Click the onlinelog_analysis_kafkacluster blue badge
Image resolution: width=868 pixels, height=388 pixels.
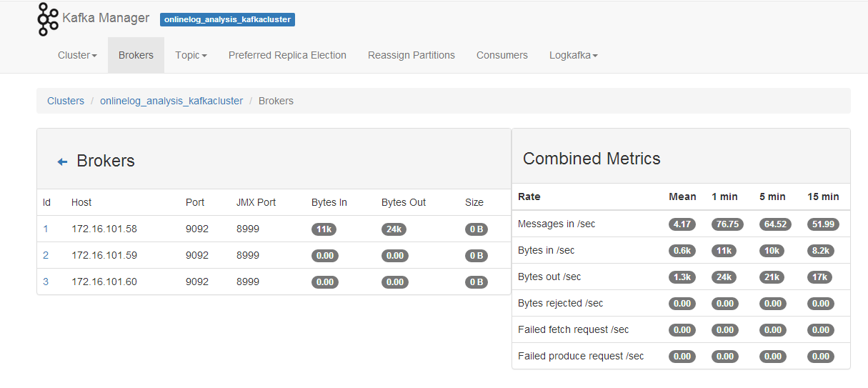[x=227, y=19]
